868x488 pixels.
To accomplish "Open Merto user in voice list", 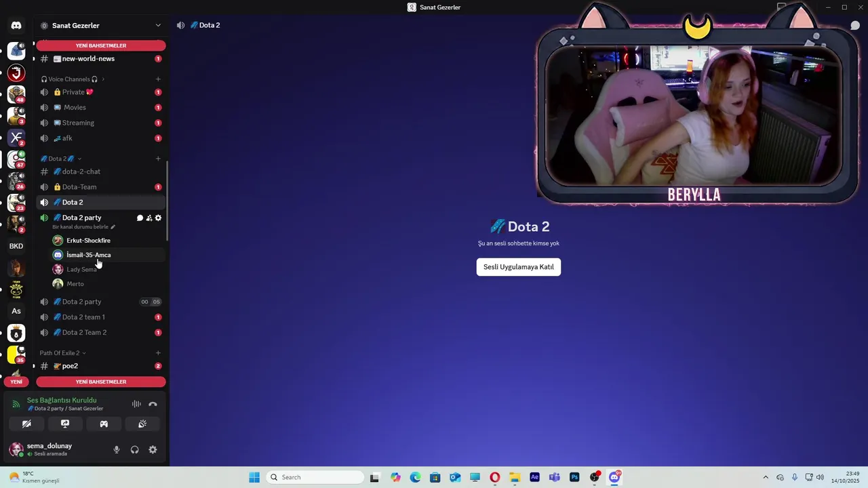I will 108,284.
